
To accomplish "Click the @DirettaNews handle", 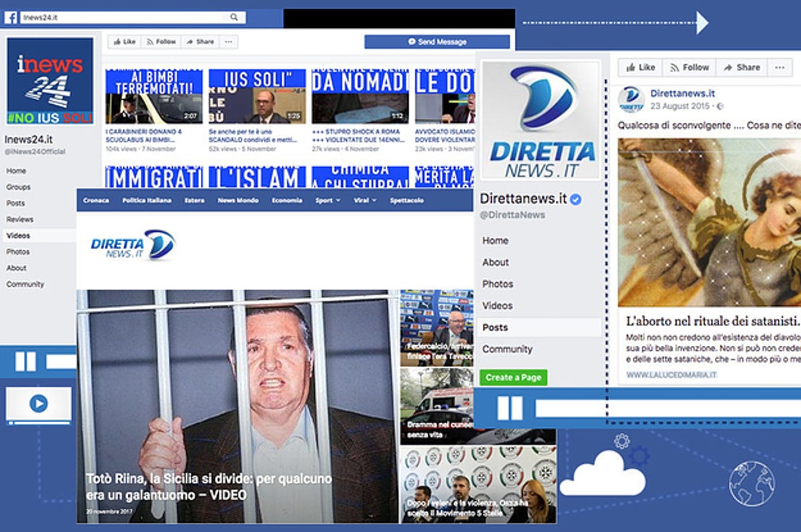I will pos(513,215).
